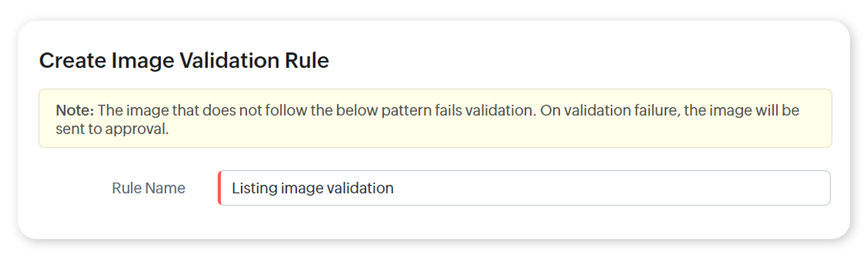
Task: Click the red mandatory marker on Rule Name
Action: [219, 188]
